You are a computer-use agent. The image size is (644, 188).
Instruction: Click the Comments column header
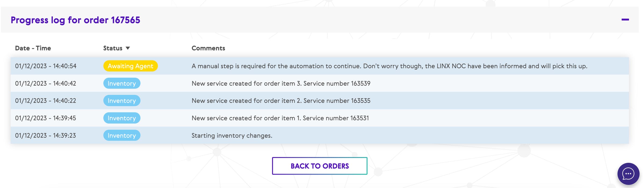point(208,48)
